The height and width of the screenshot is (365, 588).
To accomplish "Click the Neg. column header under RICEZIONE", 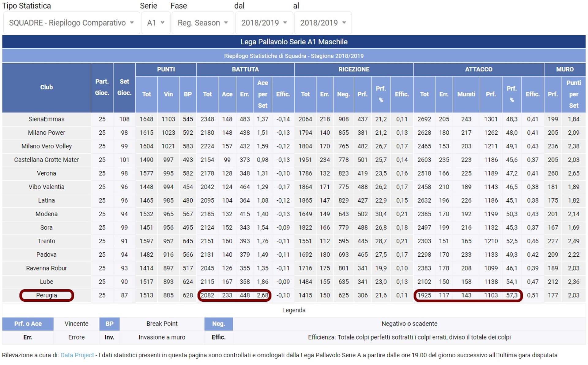I will pyautogui.click(x=343, y=94).
